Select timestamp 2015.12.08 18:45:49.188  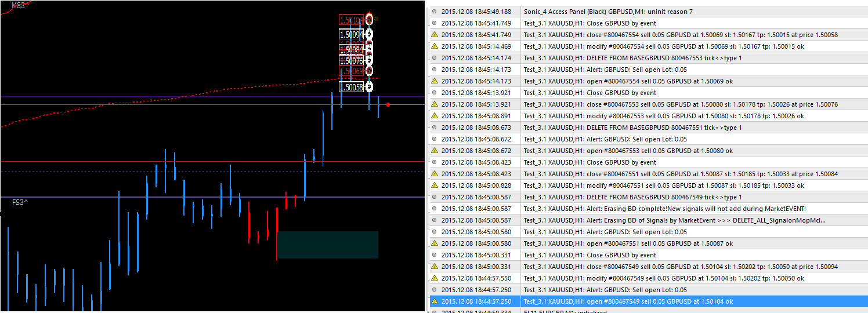(476, 12)
